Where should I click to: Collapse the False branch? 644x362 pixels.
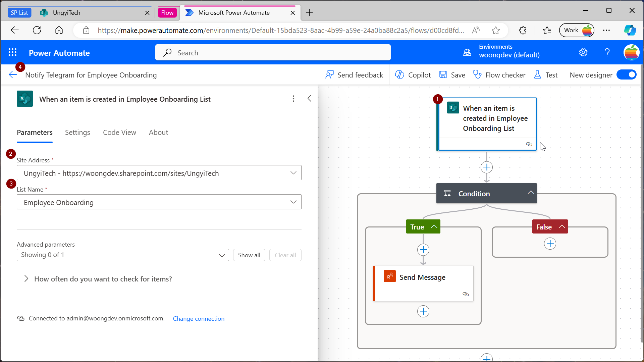tap(562, 226)
